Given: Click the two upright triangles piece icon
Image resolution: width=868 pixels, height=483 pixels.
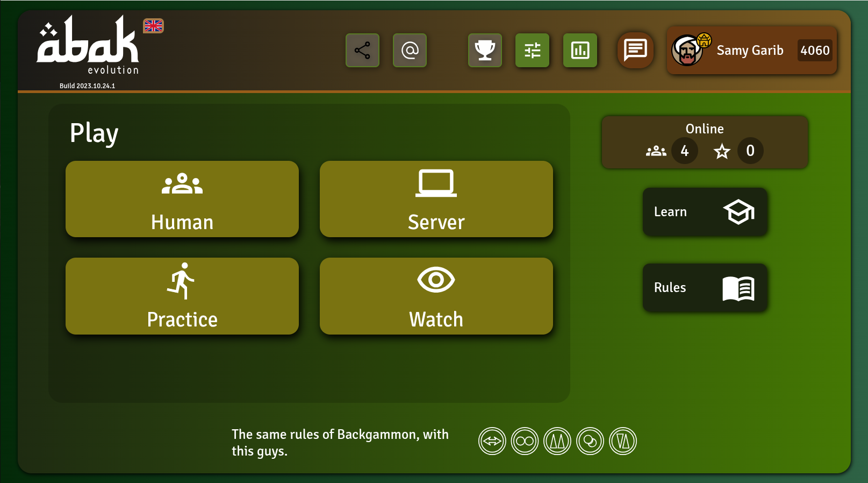Looking at the screenshot, I should (557, 442).
